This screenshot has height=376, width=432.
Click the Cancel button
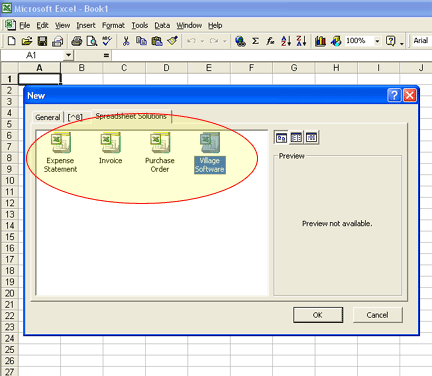tap(377, 315)
